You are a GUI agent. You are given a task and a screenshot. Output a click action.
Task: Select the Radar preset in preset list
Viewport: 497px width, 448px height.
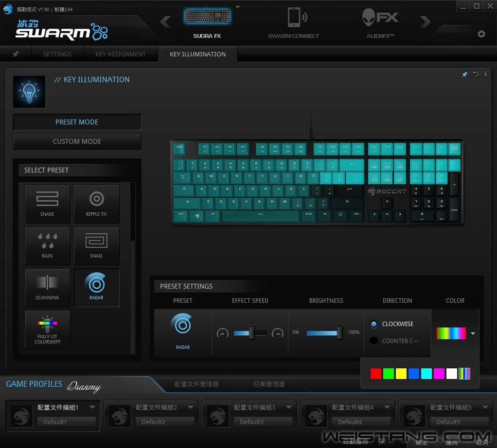[x=96, y=288]
